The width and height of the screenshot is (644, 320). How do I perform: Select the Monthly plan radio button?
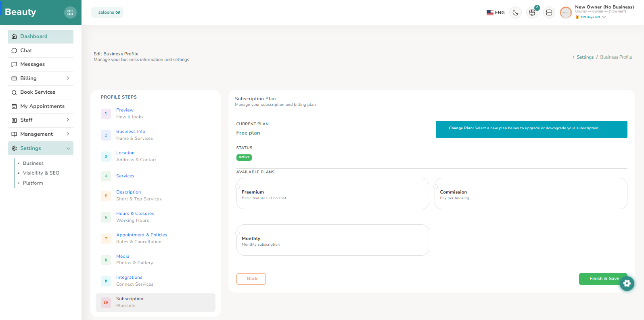tap(238, 233)
